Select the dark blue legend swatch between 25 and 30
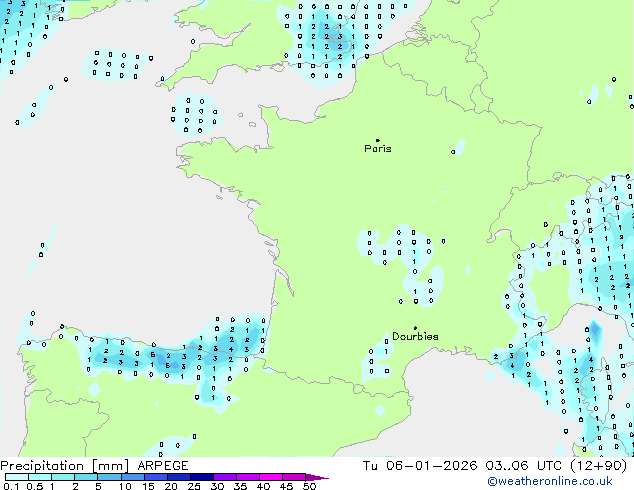Screen dimensions: 634x490 [202, 477]
